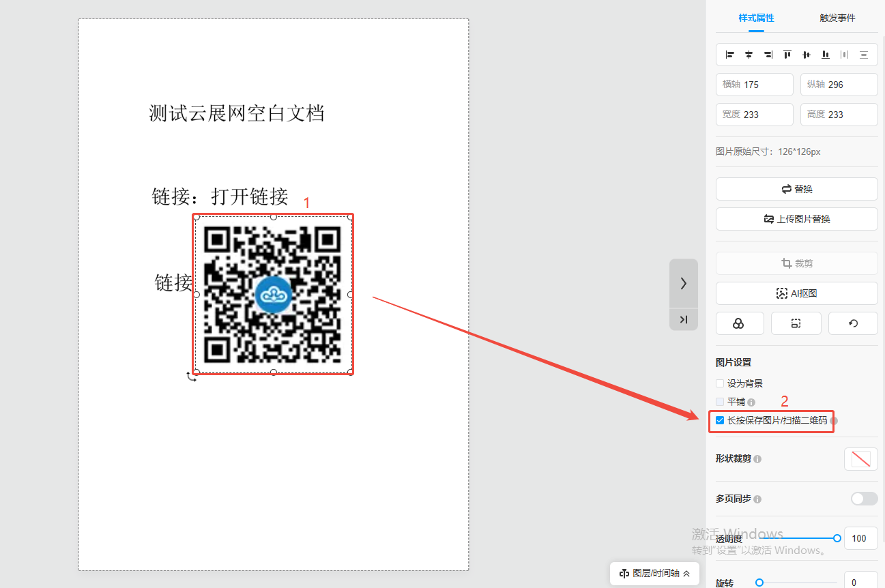This screenshot has width=885, height=588.
Task: Collapse the right panel with the chevron arrow
Action: [x=684, y=283]
